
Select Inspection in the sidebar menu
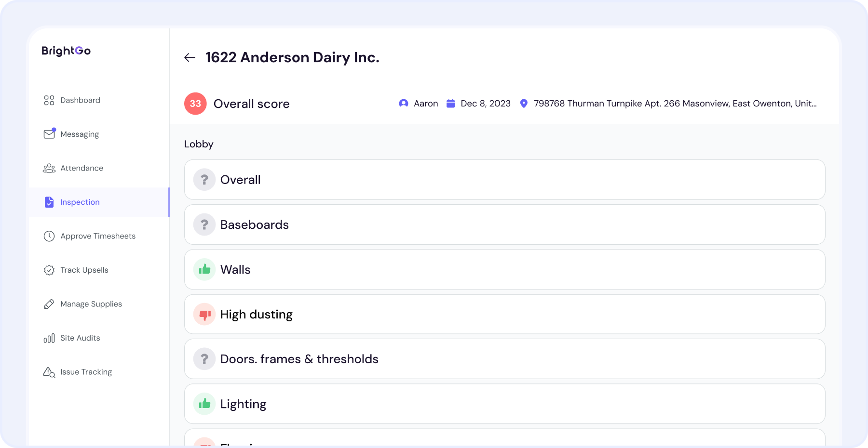tap(80, 202)
